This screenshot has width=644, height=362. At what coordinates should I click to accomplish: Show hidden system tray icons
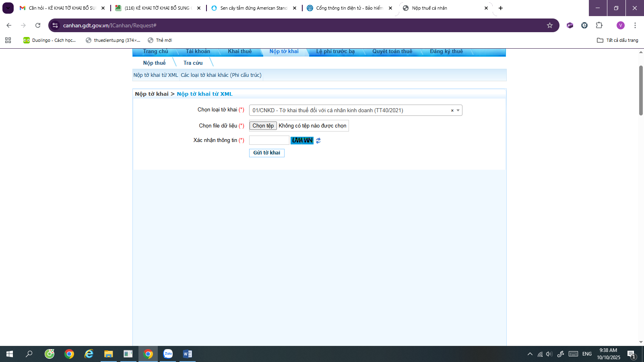530,354
